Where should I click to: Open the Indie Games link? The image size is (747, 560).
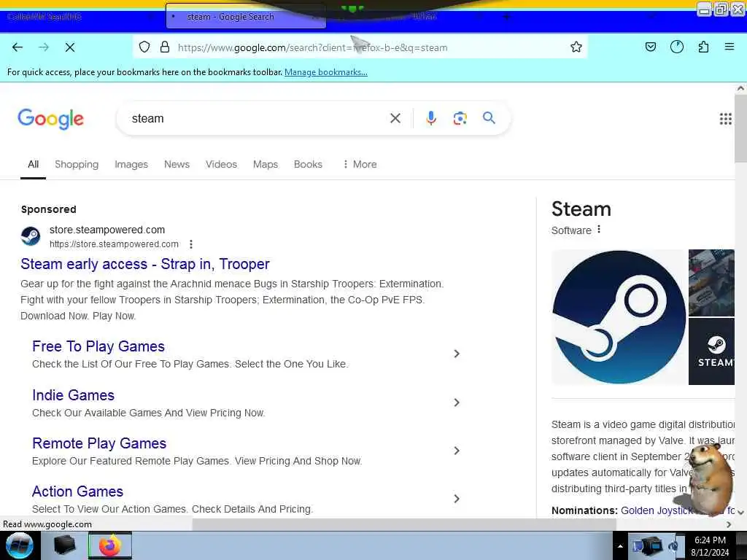pyautogui.click(x=74, y=395)
